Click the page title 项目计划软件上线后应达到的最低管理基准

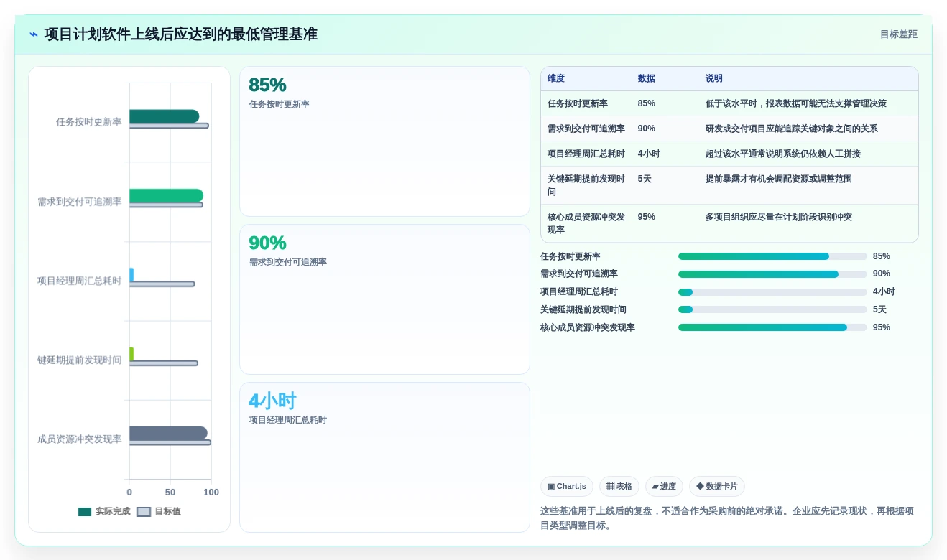180,34
